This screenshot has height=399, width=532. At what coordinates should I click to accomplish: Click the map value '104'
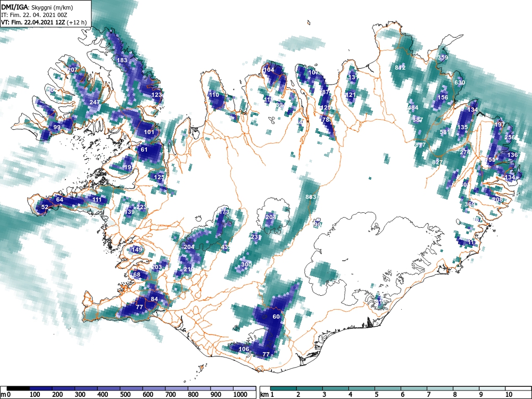click(x=269, y=70)
